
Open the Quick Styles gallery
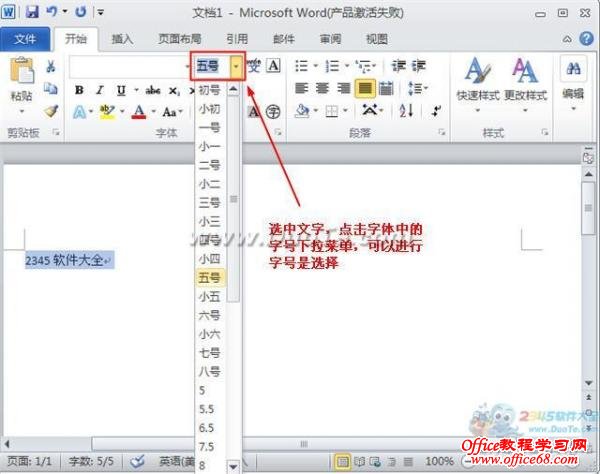click(x=478, y=84)
